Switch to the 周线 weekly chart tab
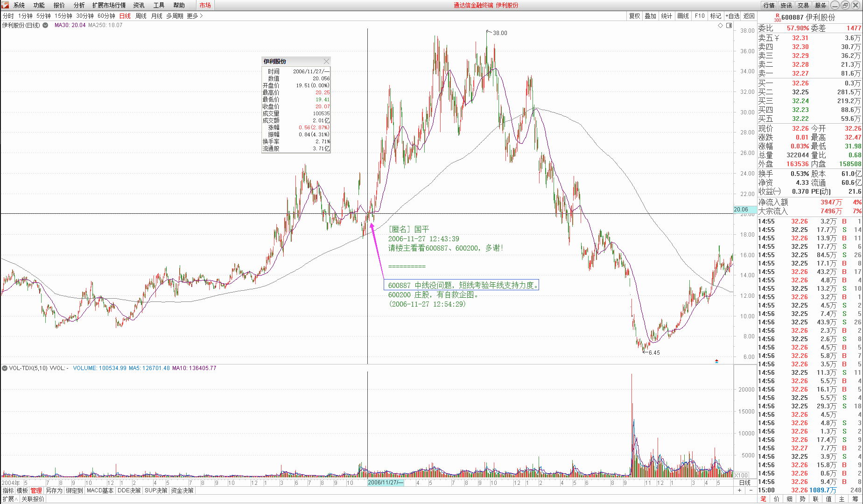The image size is (863, 504). point(141,16)
